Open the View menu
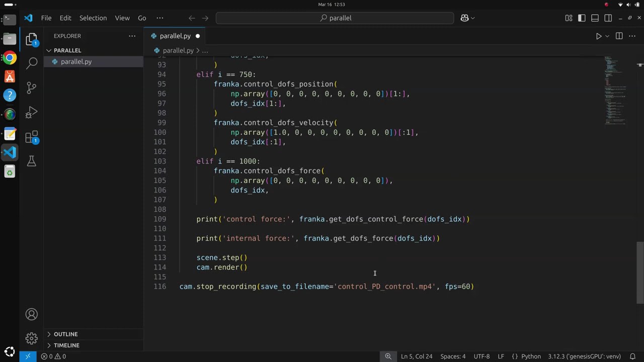 [x=122, y=18]
